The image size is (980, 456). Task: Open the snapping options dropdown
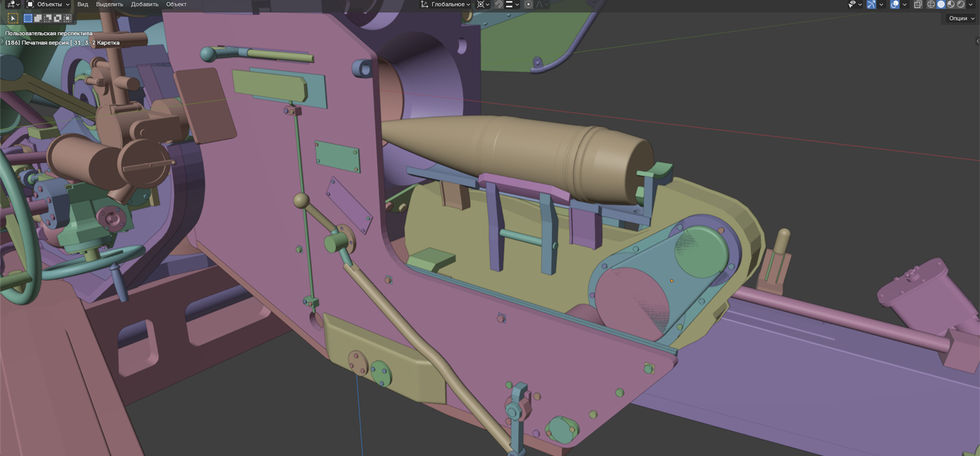(x=512, y=5)
